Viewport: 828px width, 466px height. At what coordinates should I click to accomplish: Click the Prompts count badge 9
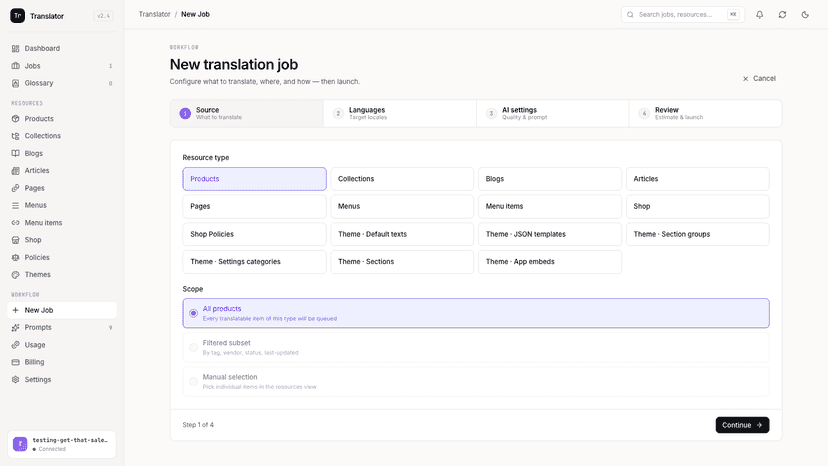[110, 328]
